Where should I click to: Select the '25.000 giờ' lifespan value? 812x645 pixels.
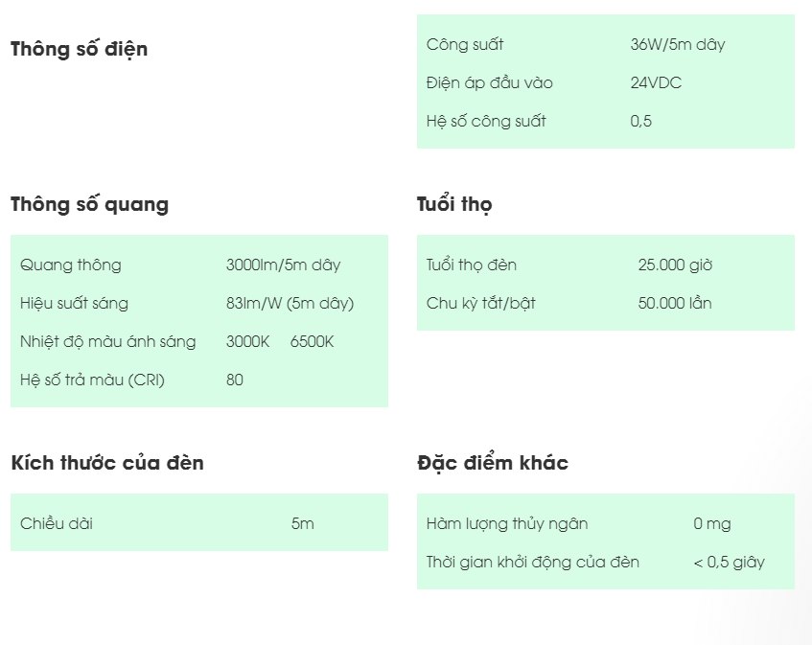pos(675,265)
